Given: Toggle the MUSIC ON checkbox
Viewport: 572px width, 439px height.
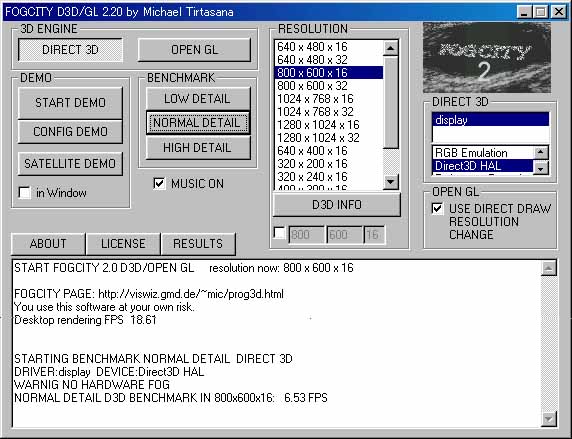Looking at the screenshot, I should tap(159, 183).
